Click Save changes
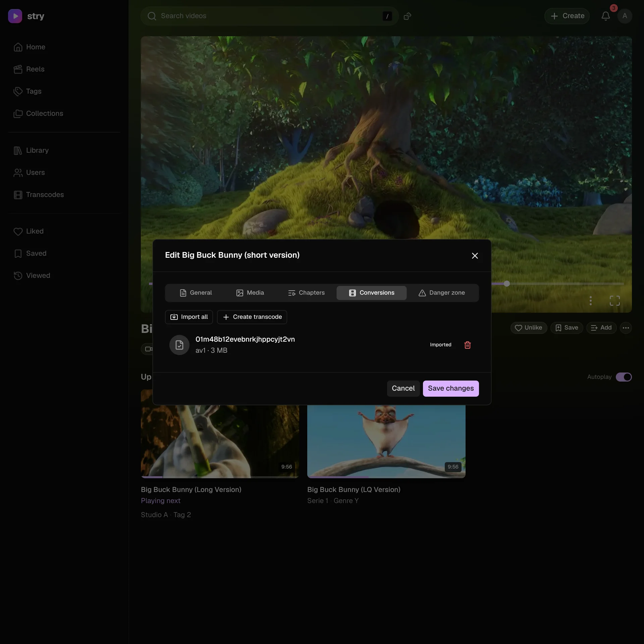The width and height of the screenshot is (644, 644). click(451, 389)
